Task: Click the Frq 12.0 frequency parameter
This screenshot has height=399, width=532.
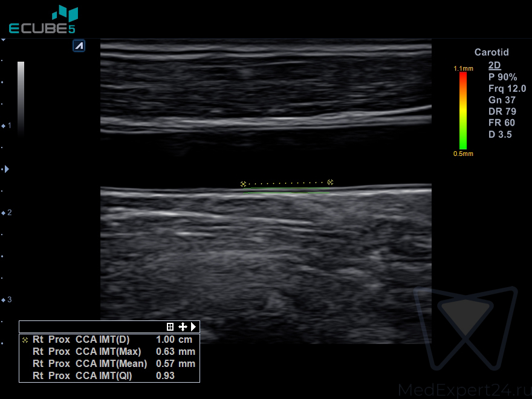Action: [507, 88]
